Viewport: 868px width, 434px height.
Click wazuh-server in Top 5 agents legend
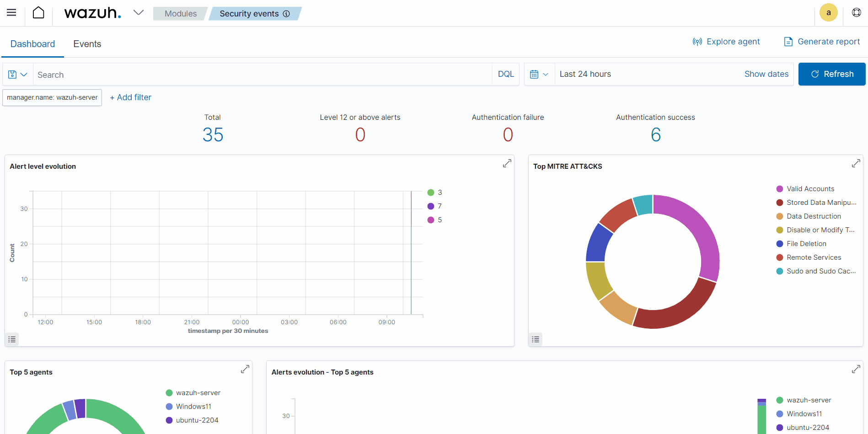198,393
